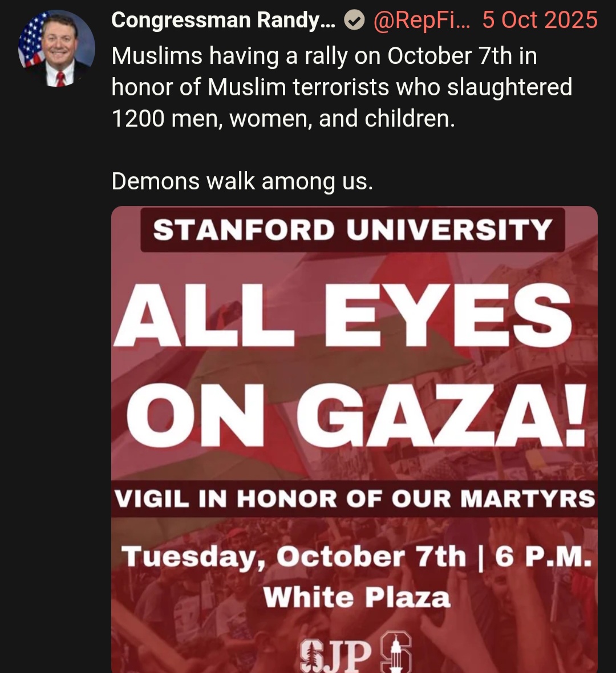Select the 'Demons walk among us.' line
Image resolution: width=616 pixels, height=673 pixels.
[x=242, y=181]
